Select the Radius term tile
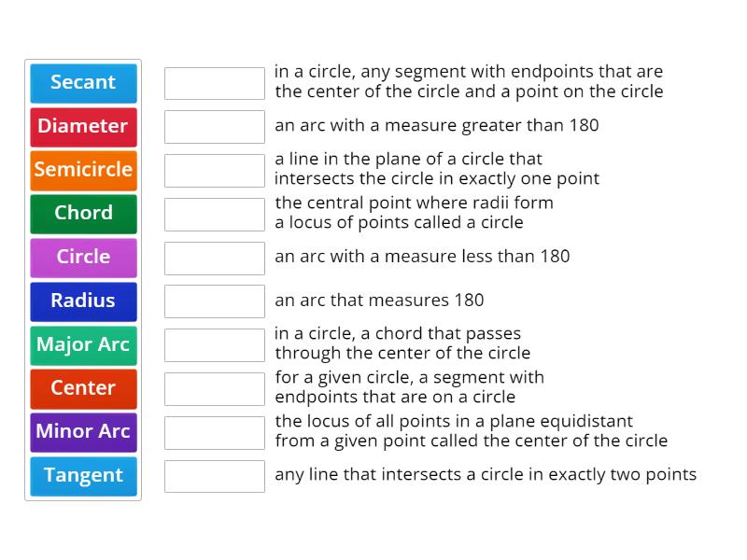 click(83, 301)
